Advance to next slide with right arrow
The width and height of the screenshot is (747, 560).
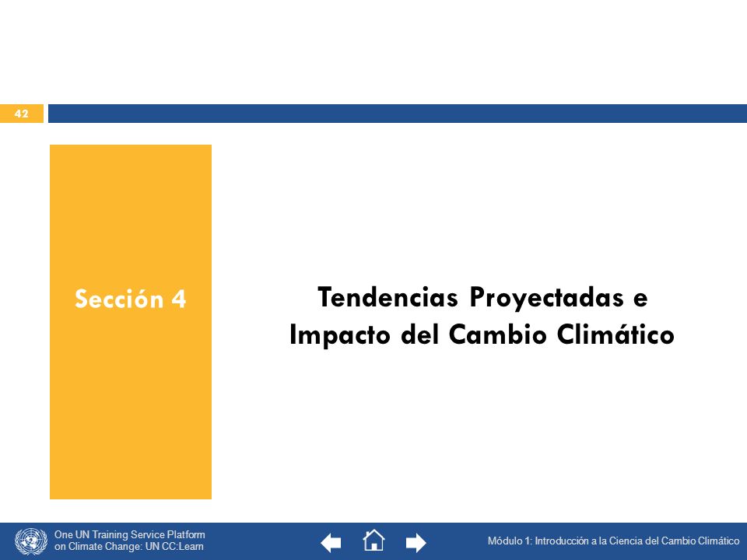click(416, 542)
